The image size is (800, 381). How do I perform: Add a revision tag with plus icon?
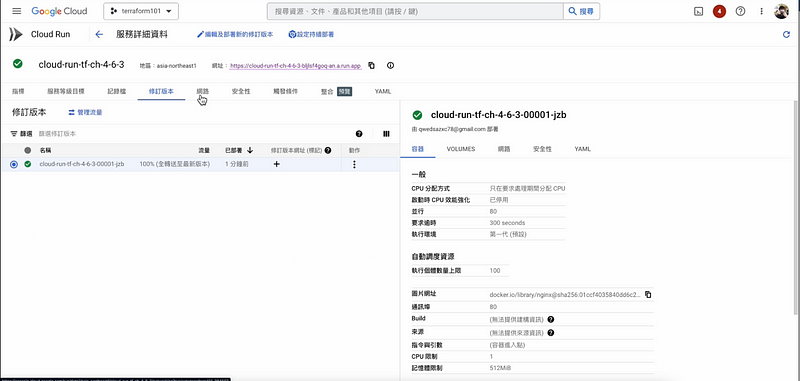pyautogui.click(x=277, y=164)
